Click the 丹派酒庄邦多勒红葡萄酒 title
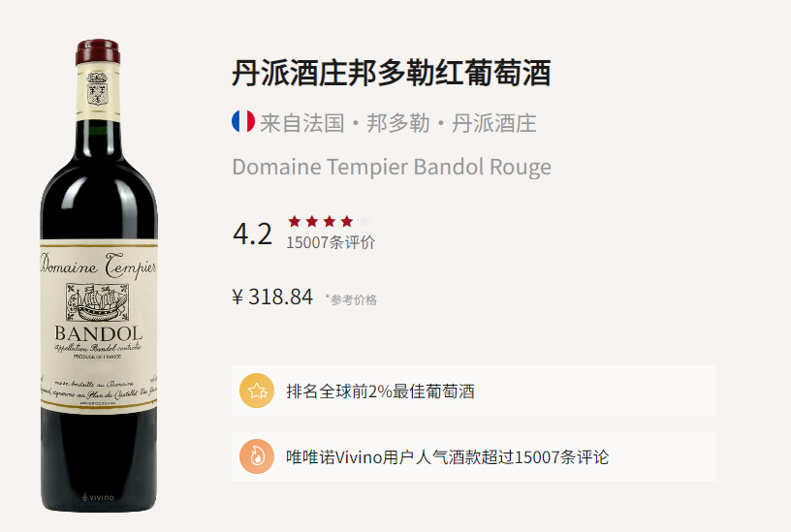Viewport: 791px width, 532px height. tap(391, 73)
